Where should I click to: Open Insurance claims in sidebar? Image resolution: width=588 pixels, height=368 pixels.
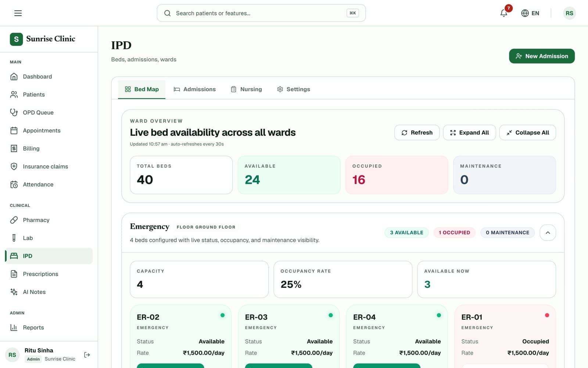tap(49, 167)
